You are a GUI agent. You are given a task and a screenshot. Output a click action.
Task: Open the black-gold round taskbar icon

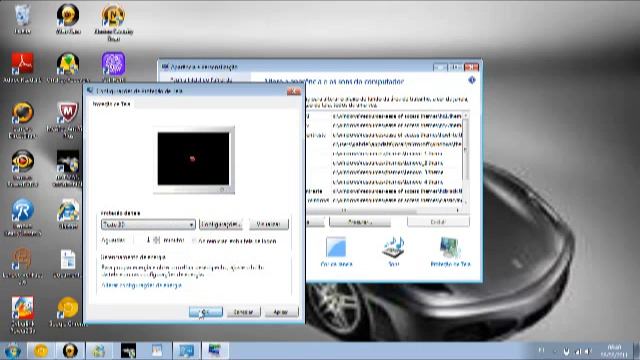point(70,351)
